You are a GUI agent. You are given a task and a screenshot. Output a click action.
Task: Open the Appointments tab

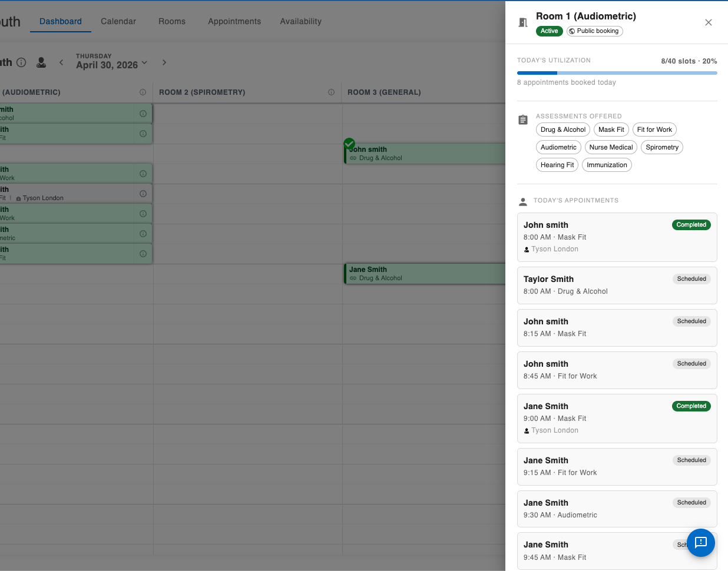(x=234, y=21)
